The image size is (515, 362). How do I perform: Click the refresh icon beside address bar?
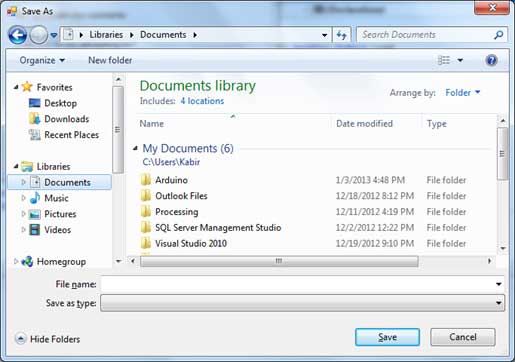[x=342, y=35]
